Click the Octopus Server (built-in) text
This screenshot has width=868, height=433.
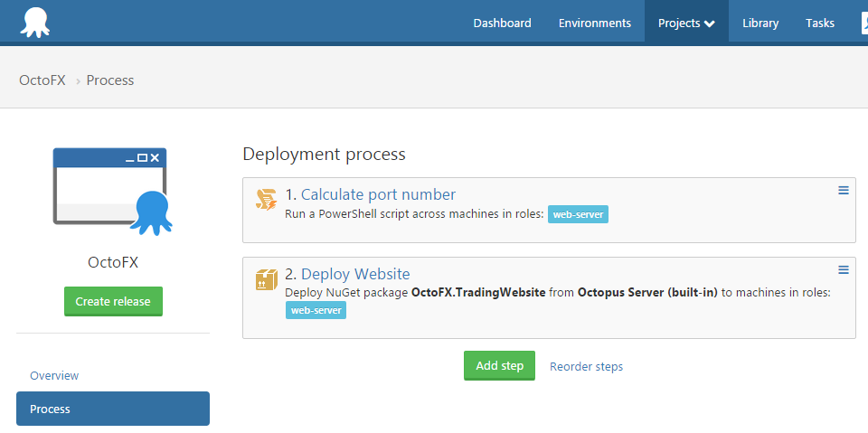647,292
